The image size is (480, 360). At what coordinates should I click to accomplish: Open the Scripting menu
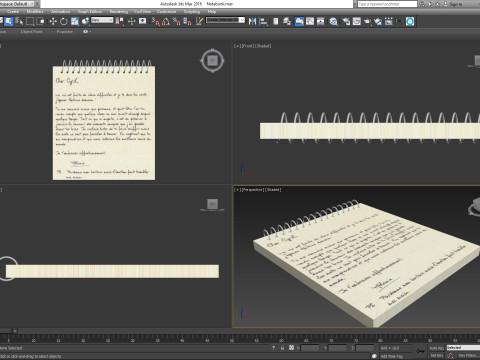pos(192,11)
